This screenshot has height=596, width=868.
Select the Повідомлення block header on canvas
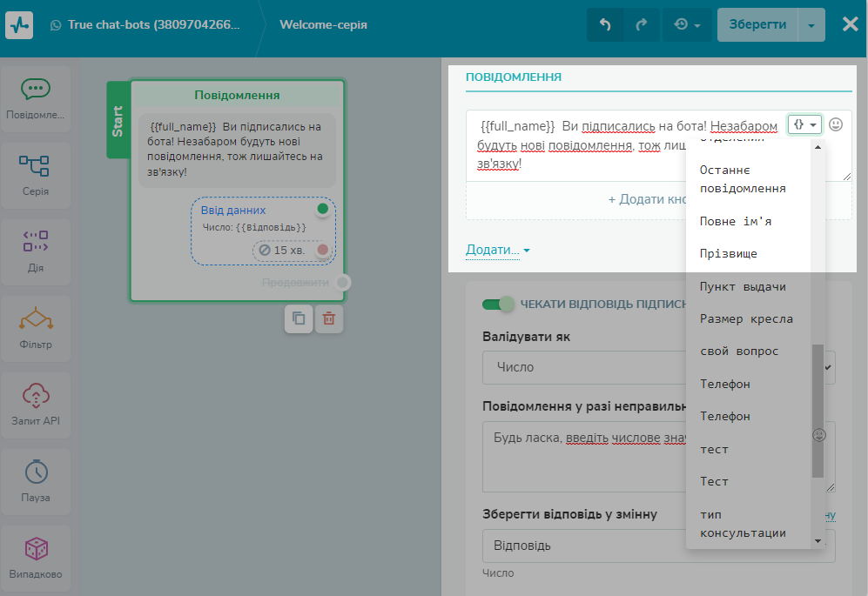click(237, 95)
